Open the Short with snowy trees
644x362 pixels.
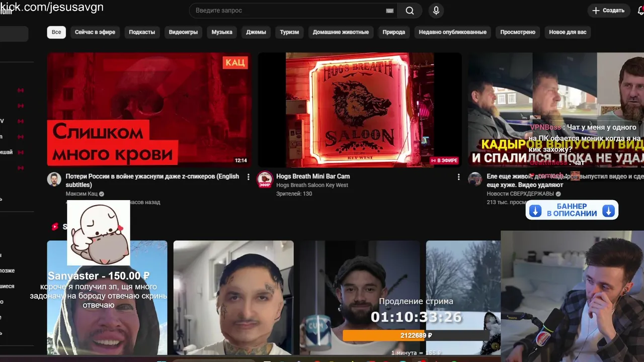coord(463,298)
